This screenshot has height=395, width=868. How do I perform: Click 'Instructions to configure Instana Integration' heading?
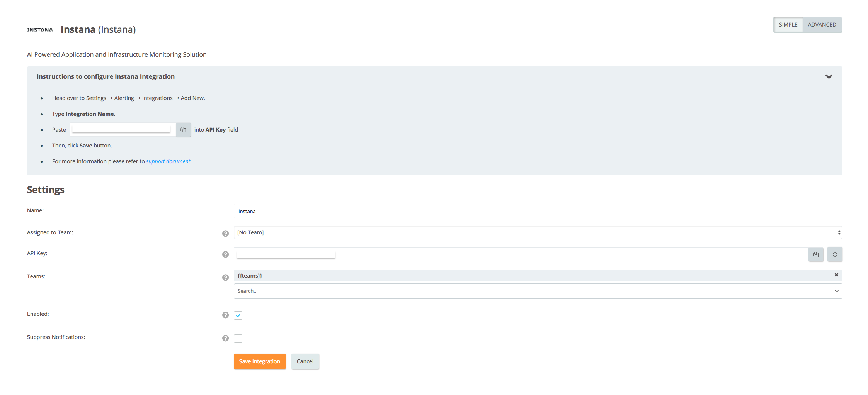tap(106, 76)
